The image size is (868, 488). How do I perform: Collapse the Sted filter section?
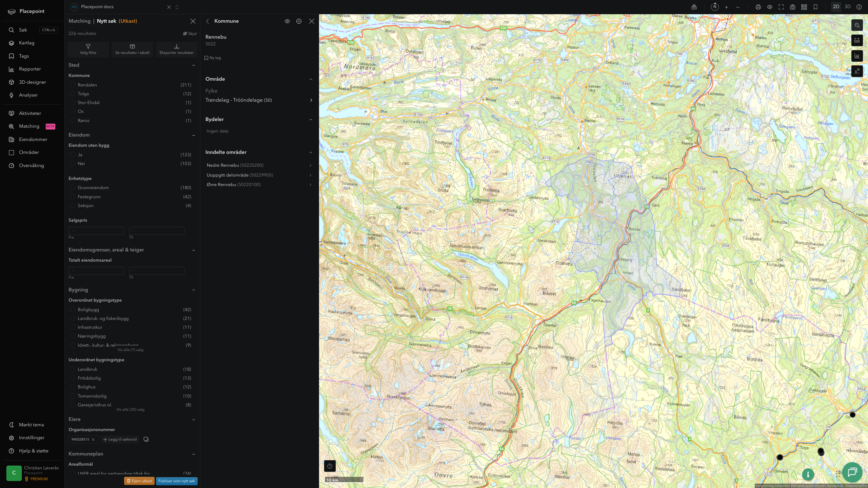(x=194, y=65)
